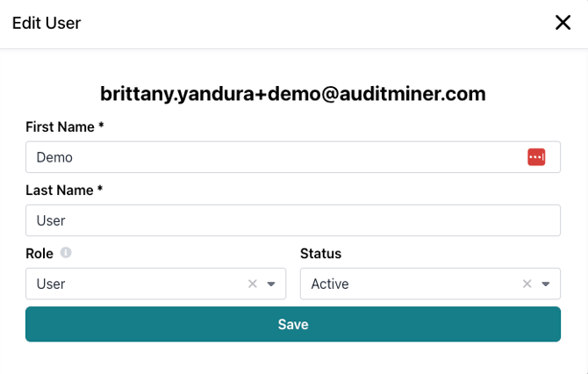Image resolution: width=588 pixels, height=374 pixels.
Task: Click the Status field label
Action: [320, 254]
